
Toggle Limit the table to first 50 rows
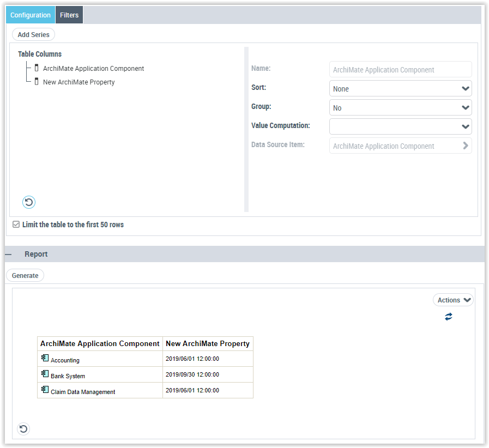click(x=16, y=225)
